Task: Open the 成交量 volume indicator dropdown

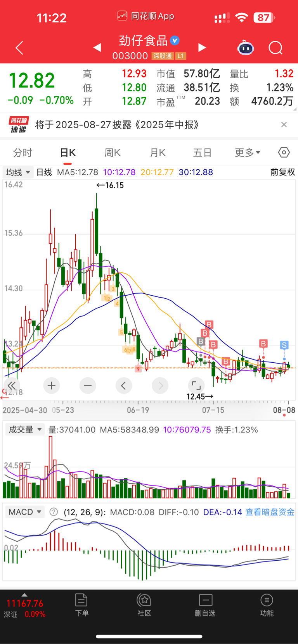Action: (25, 429)
